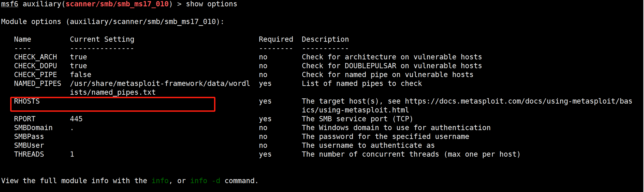
Task: Click the "Required" column header
Action: (276, 39)
